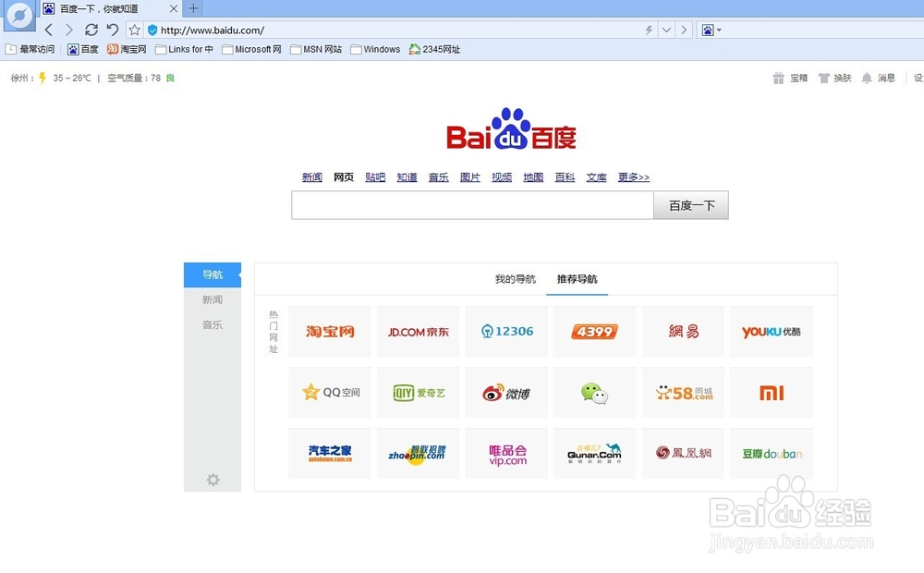
Task: Open the 微博 tile
Action: point(506,393)
